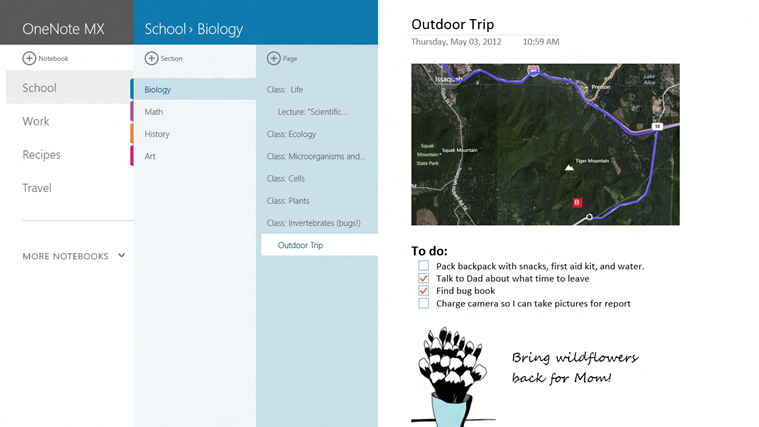Open the Recipes notebook
This screenshot has width=759, height=427.
(42, 155)
